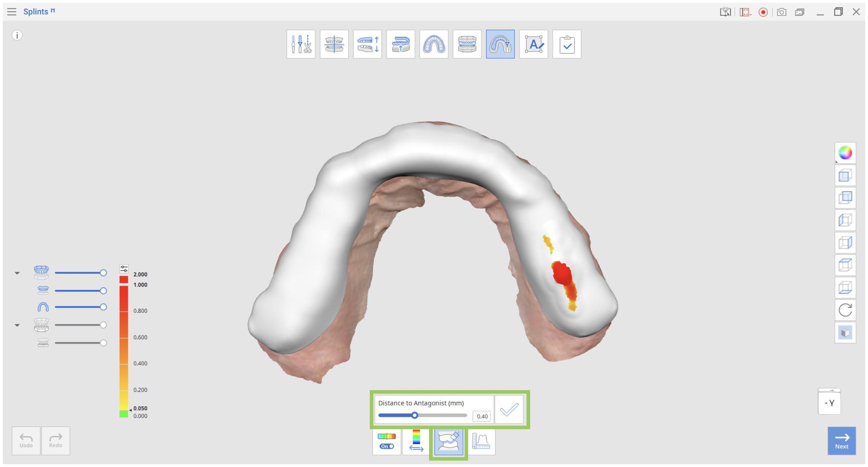Click the rotate view reset icon

click(x=845, y=310)
